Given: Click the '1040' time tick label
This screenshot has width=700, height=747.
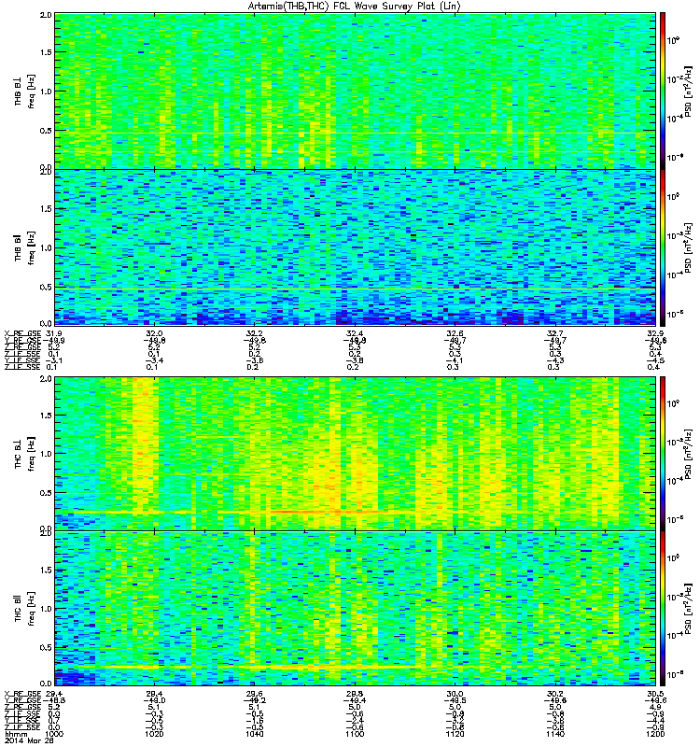Looking at the screenshot, I should [254, 734].
